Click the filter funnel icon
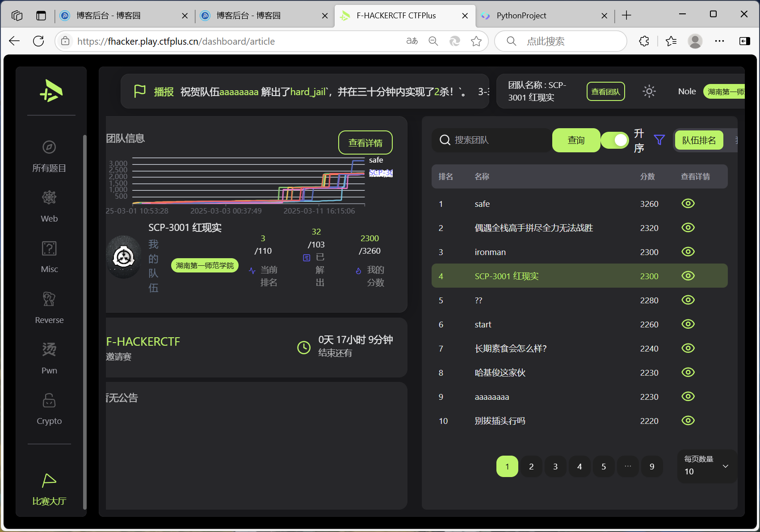This screenshot has width=760, height=532. (659, 140)
